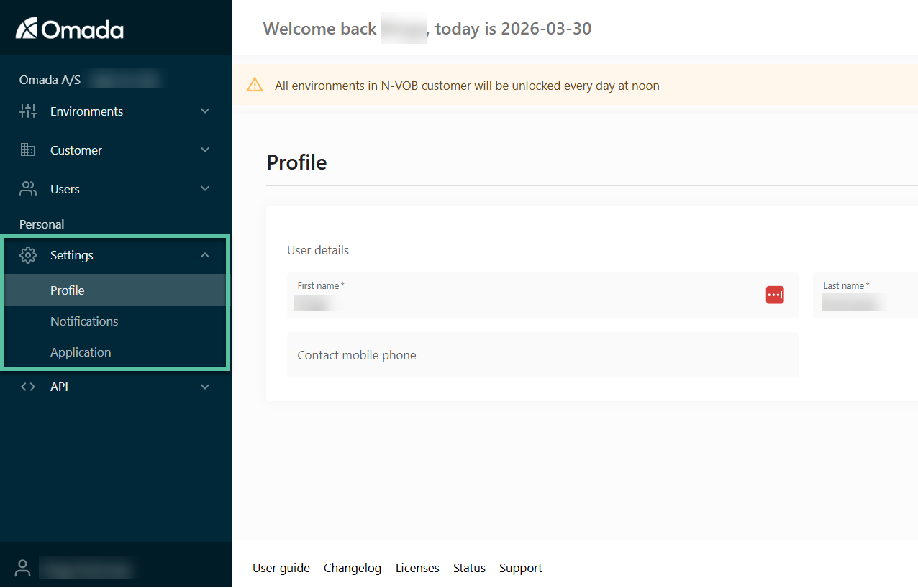Click the warning triangle icon in banner
The image size is (918, 588).
pyautogui.click(x=255, y=86)
